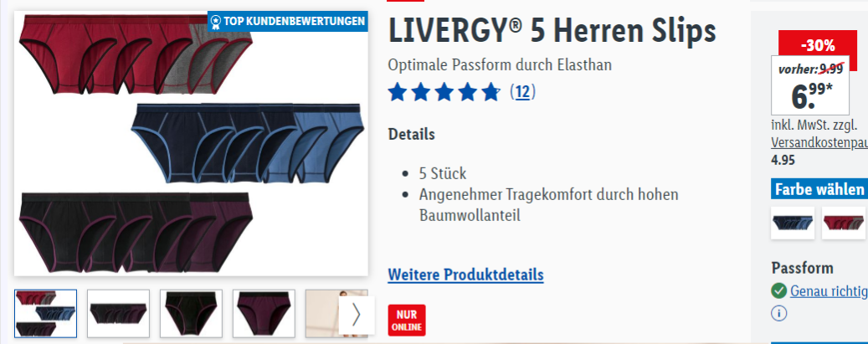Viewport: 868px width, 344px height.
Task: Click the -30% discount label
Action: [817, 45]
